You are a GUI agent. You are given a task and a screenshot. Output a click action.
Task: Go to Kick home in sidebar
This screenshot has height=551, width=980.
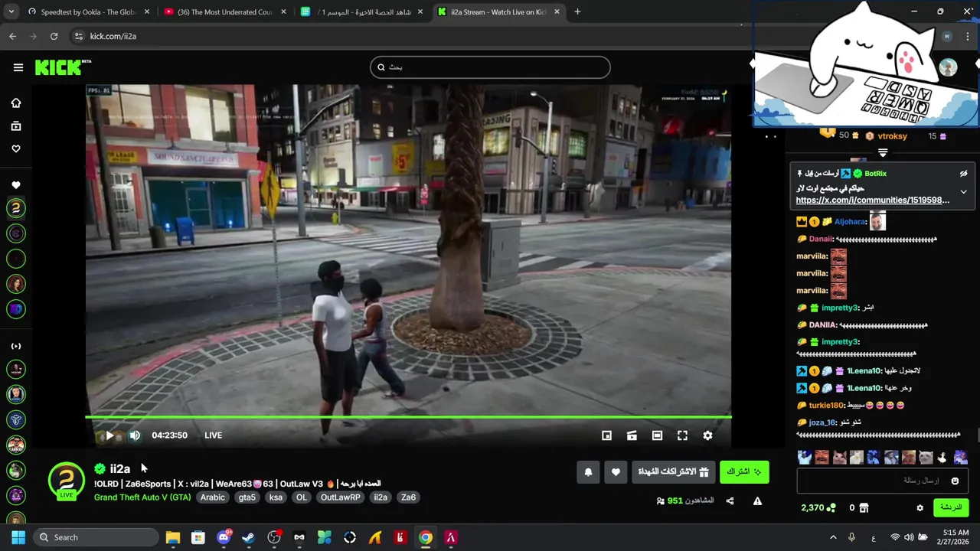[x=16, y=103]
